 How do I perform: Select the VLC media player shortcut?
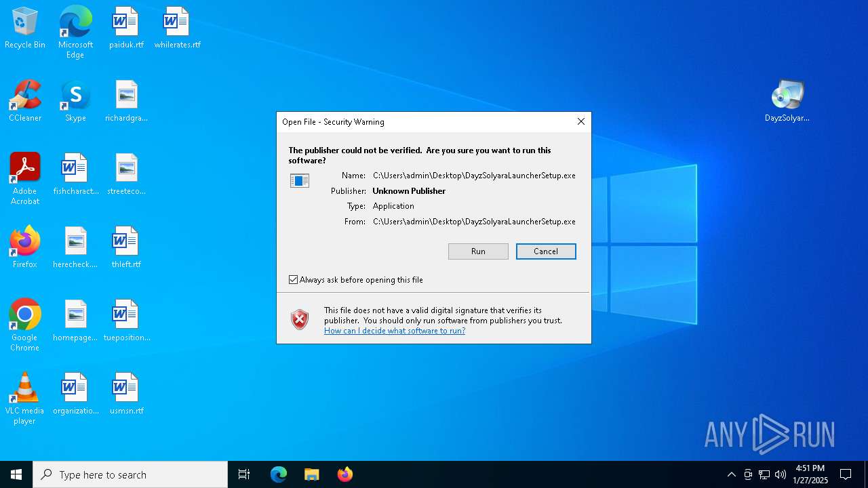coord(25,399)
